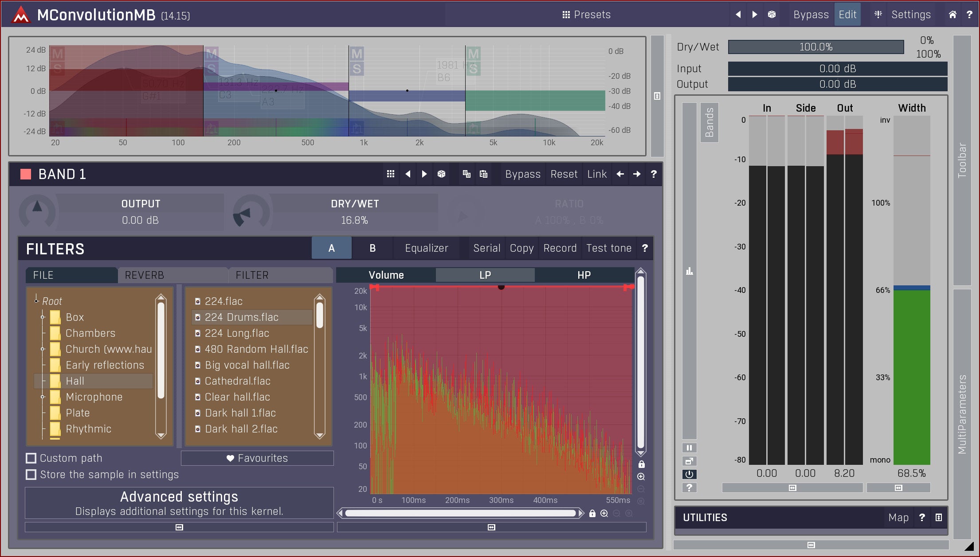Click the zoom-in magnifier beside the time scrollbar
Screen dimensions: 980x557
[x=604, y=513]
